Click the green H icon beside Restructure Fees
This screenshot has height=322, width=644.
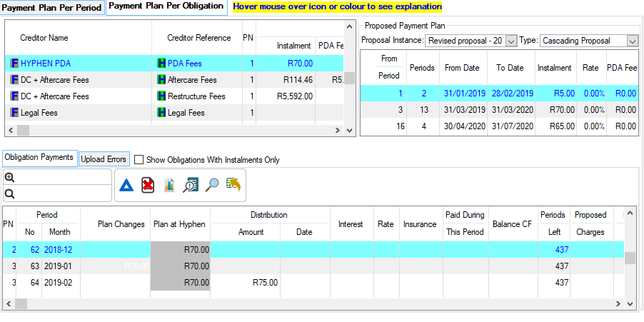161,96
